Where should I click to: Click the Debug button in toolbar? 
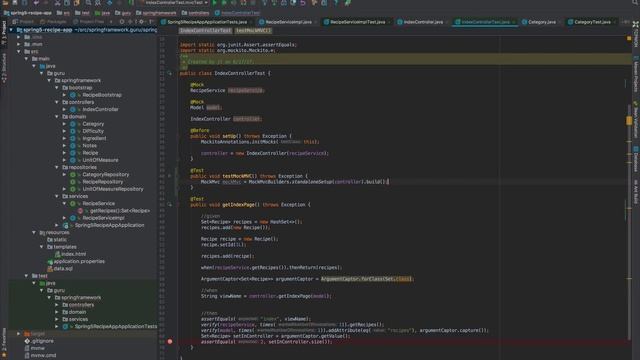[224, 3]
